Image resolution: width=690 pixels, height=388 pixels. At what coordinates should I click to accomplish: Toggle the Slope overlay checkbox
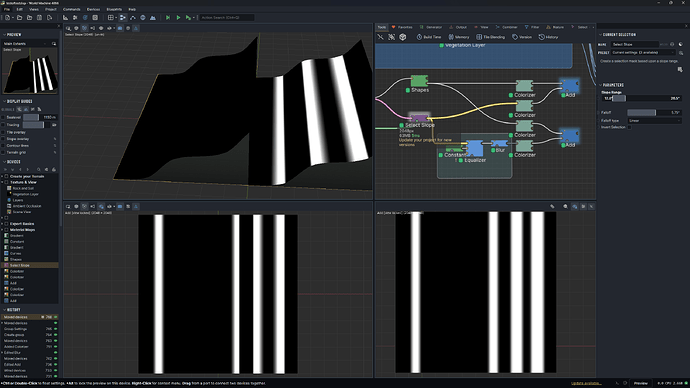point(3,139)
